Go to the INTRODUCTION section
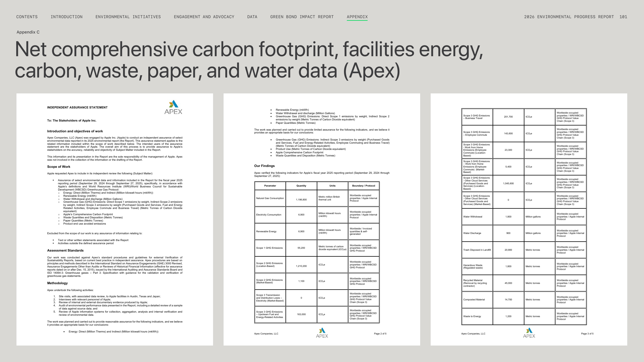 (66, 17)
